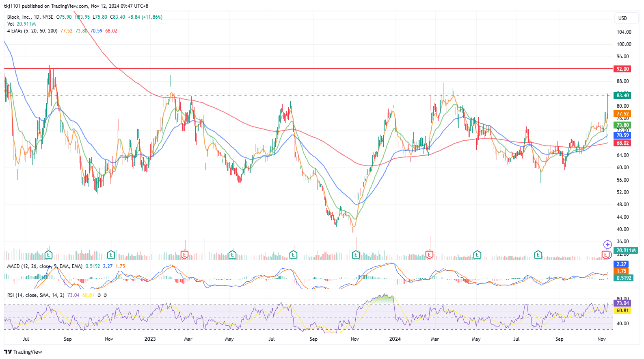Click the orange 1.75 MACD signal label
Viewport: 644px width, 359px height.
[x=621, y=271]
